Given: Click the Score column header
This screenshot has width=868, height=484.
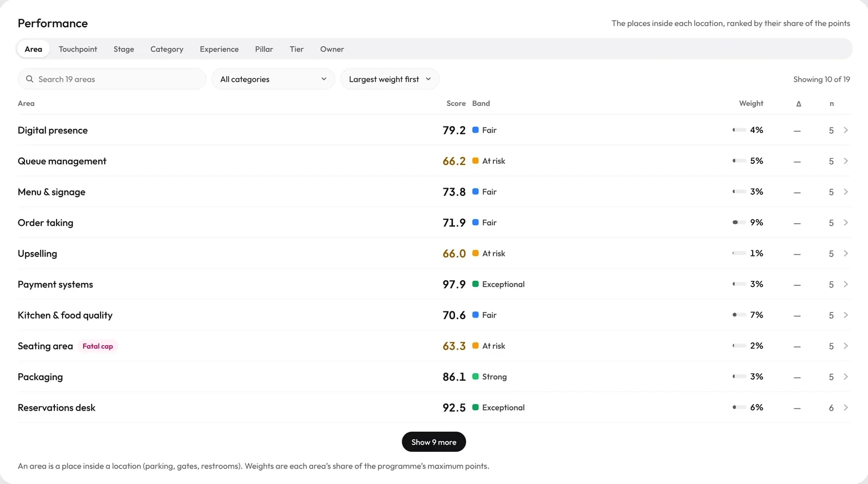Looking at the screenshot, I should click(456, 104).
